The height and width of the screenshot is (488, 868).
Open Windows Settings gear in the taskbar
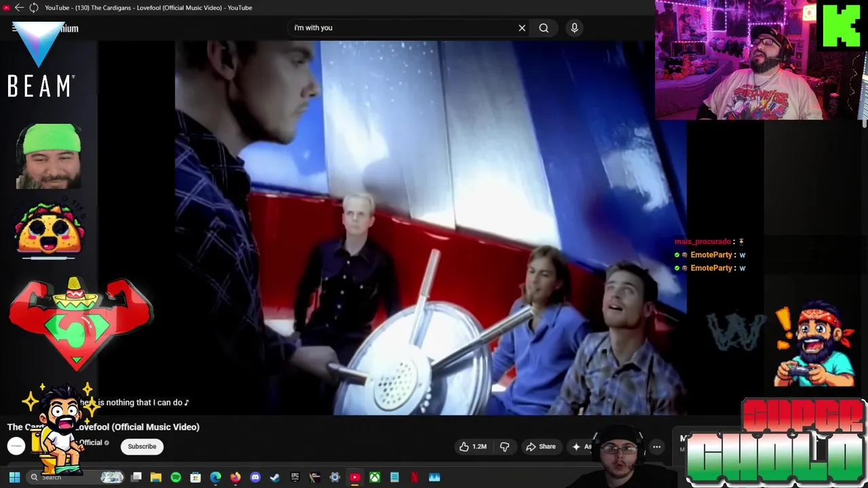point(334,477)
